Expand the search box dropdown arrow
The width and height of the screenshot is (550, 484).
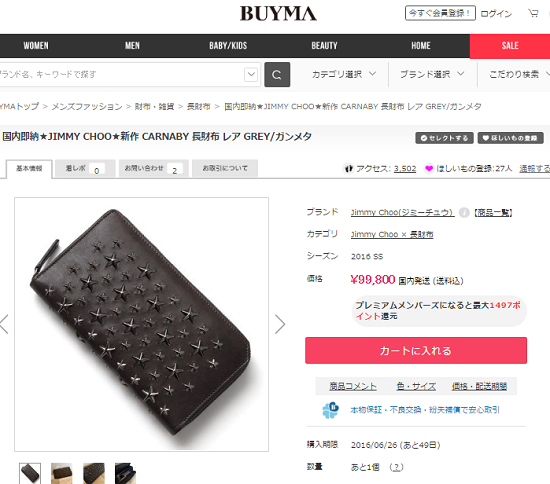point(251,74)
